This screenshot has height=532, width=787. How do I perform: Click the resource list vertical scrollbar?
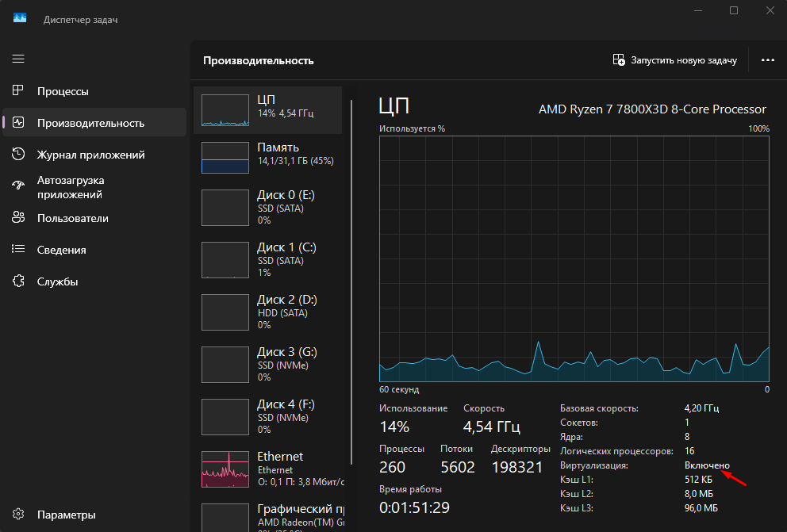[351, 277]
